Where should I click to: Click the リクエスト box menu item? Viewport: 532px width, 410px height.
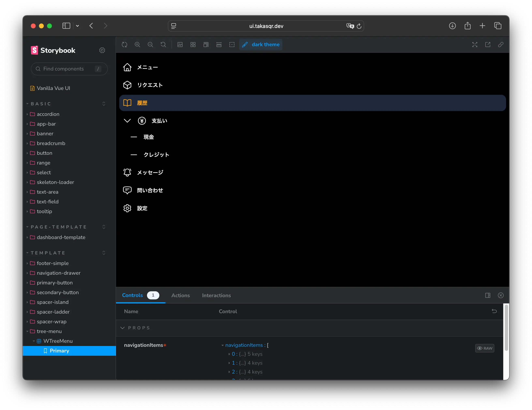click(312, 85)
